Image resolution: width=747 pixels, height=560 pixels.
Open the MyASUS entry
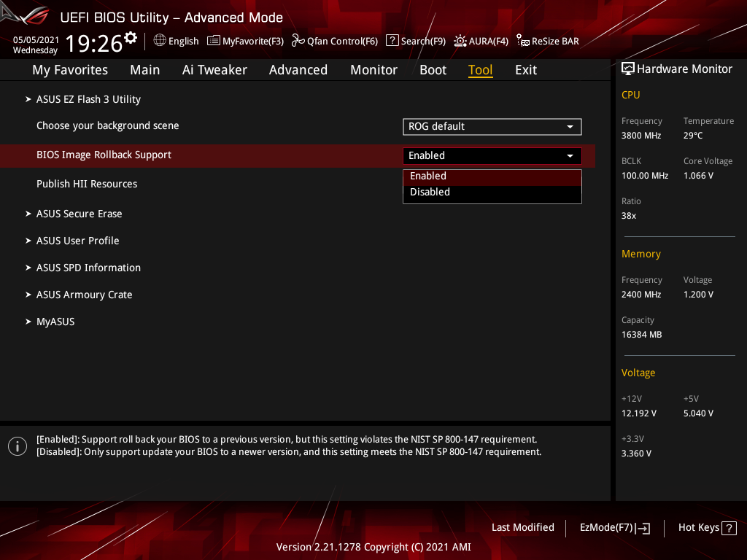tap(55, 322)
